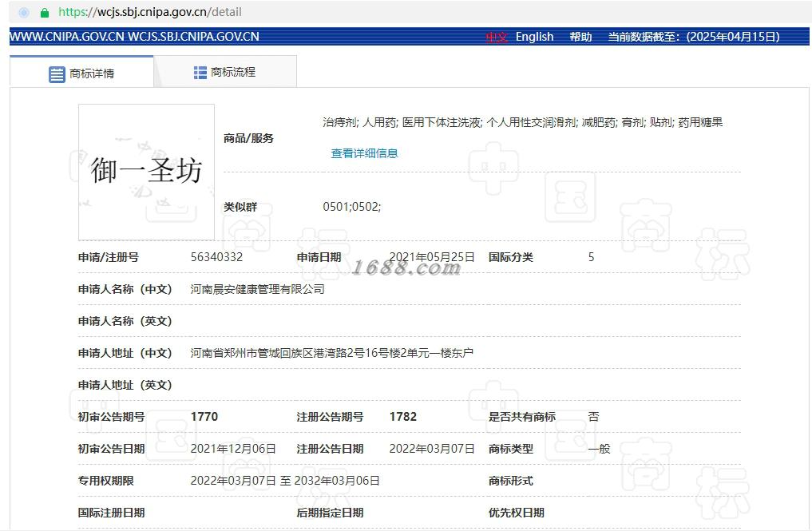Image resolution: width=812 pixels, height=531 pixels.
Task: Switch language to 中文
Action: [496, 37]
